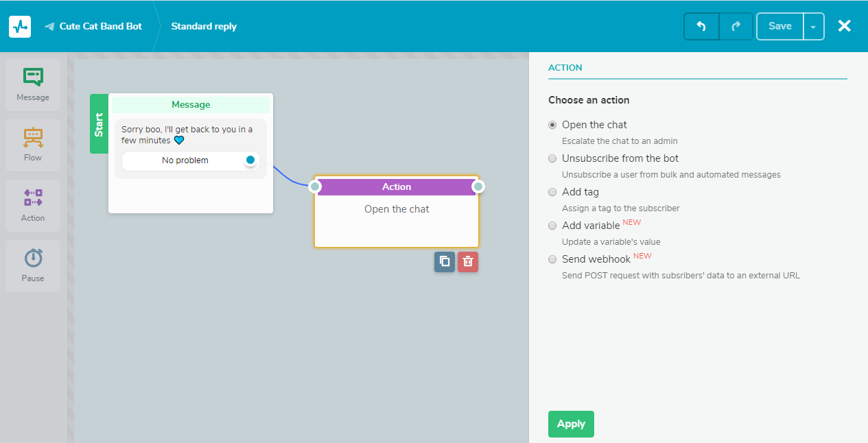
Task: Add a Message block from sidebar
Action: click(x=33, y=84)
